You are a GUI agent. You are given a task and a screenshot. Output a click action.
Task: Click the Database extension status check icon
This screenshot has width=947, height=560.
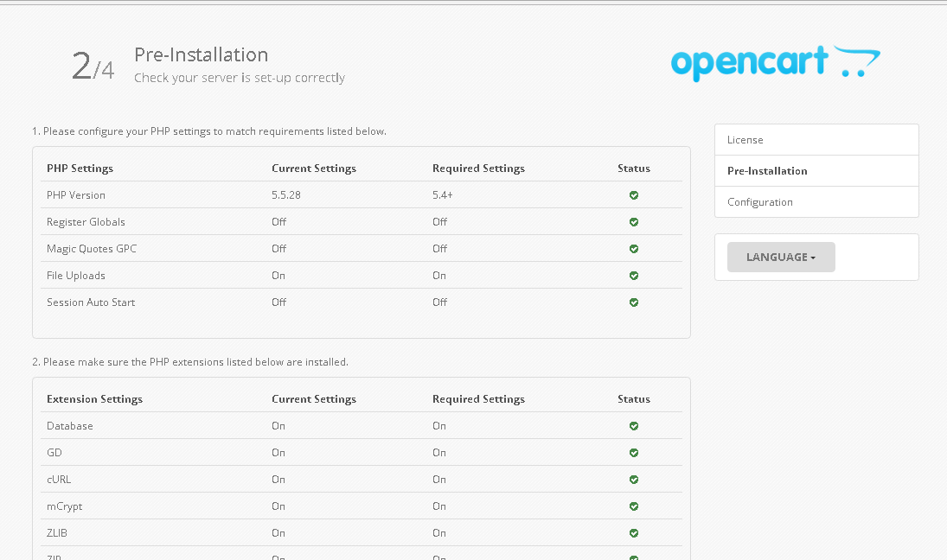coord(634,426)
